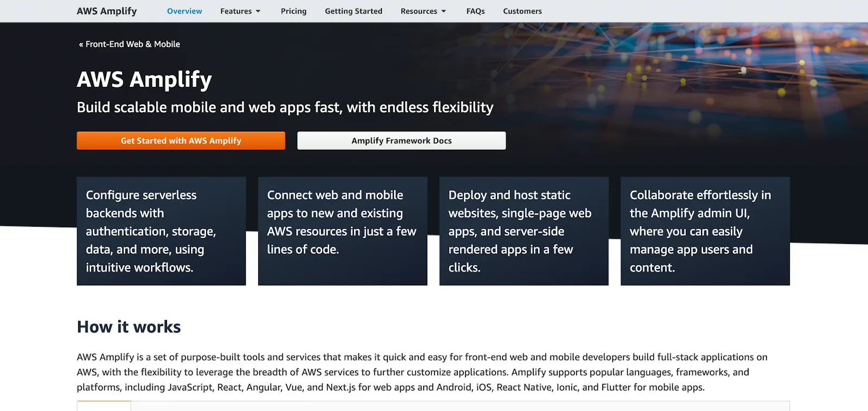The height and width of the screenshot is (411, 868).
Task: Go to the Pricing page
Action: click(x=293, y=11)
